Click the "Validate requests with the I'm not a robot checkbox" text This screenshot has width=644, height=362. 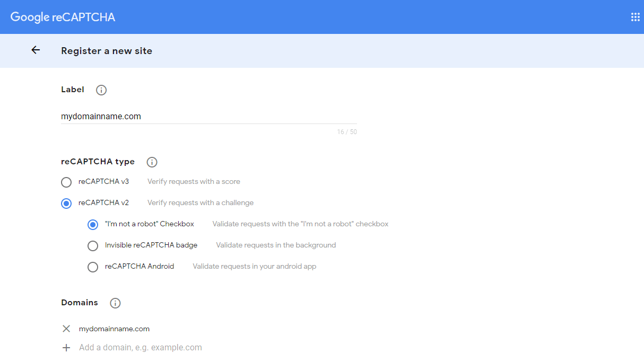pos(300,224)
